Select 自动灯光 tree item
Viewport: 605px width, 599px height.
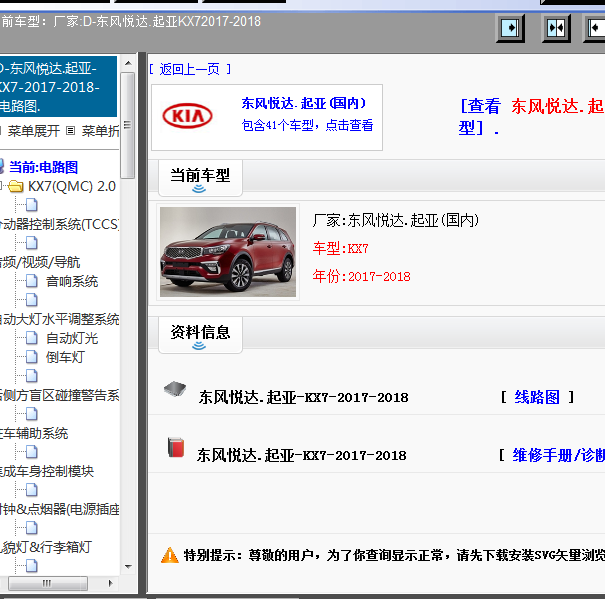click(x=72, y=338)
